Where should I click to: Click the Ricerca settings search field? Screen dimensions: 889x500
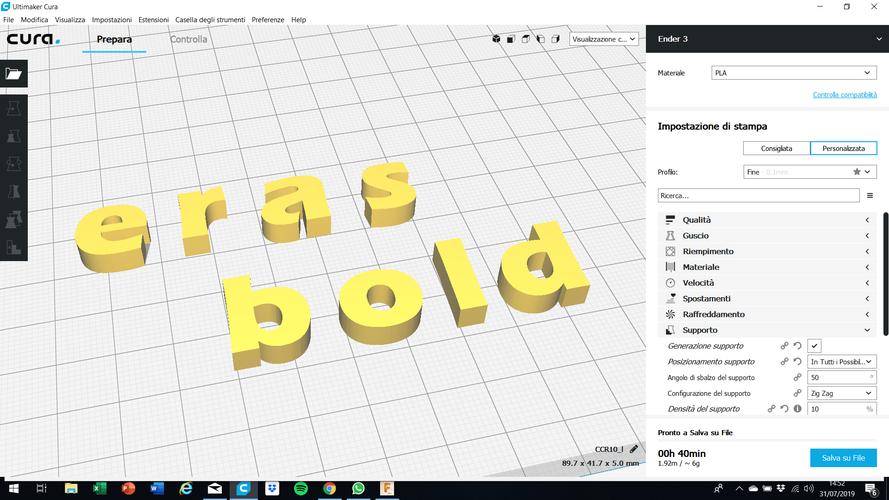tap(759, 196)
